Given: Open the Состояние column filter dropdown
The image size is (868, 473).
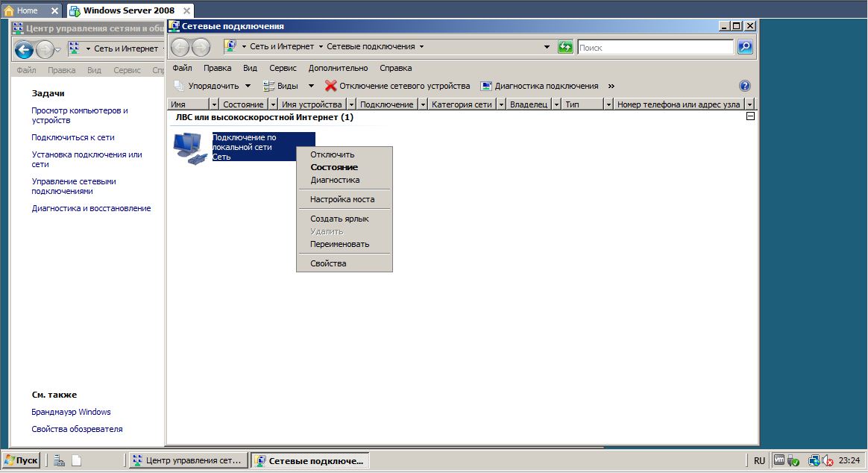Looking at the screenshot, I should [272, 104].
